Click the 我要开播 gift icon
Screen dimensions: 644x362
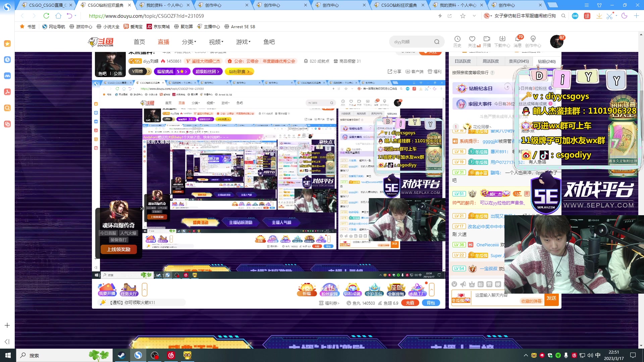[107, 290]
